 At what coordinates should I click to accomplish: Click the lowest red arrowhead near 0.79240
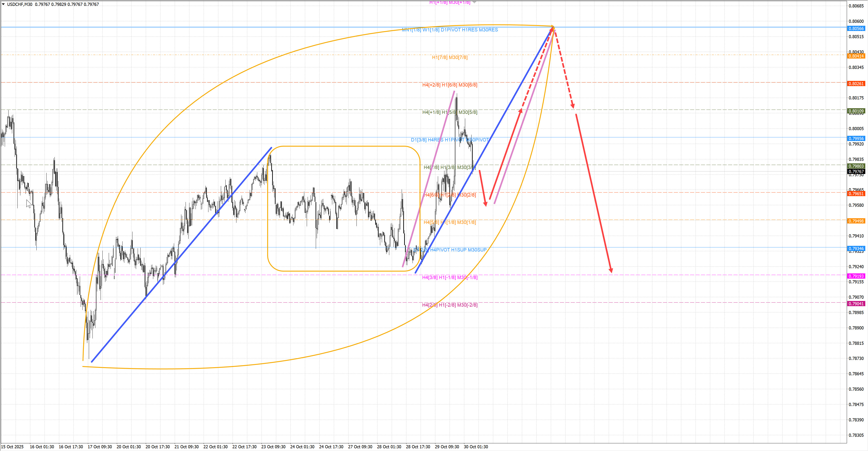tap(611, 270)
